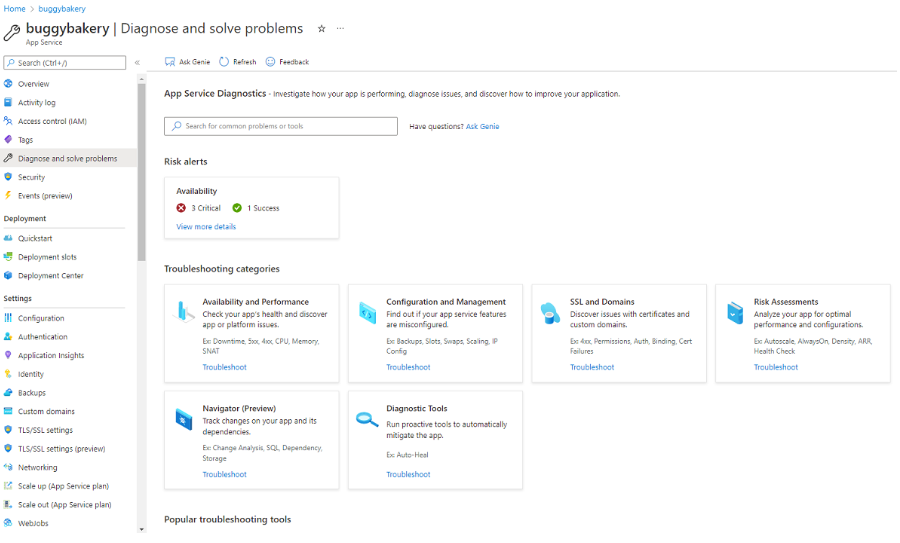Troubleshoot SSL and Domains
This screenshot has width=900, height=543.
pos(592,367)
